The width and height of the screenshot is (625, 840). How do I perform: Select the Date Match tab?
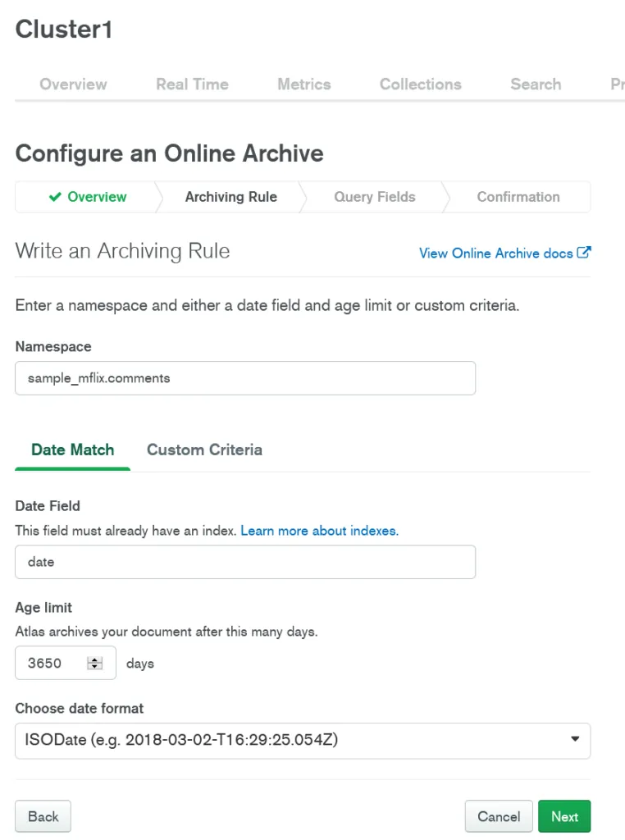72,450
